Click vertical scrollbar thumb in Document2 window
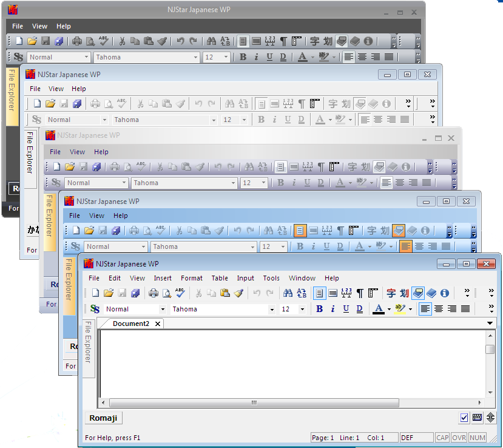The image size is (503, 448). (x=490, y=349)
